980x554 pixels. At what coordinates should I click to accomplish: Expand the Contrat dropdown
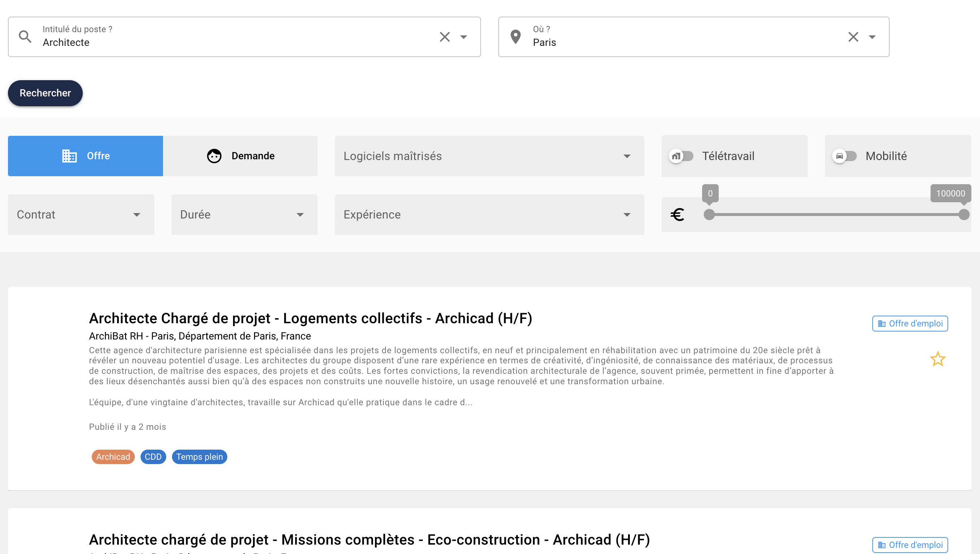tap(81, 215)
